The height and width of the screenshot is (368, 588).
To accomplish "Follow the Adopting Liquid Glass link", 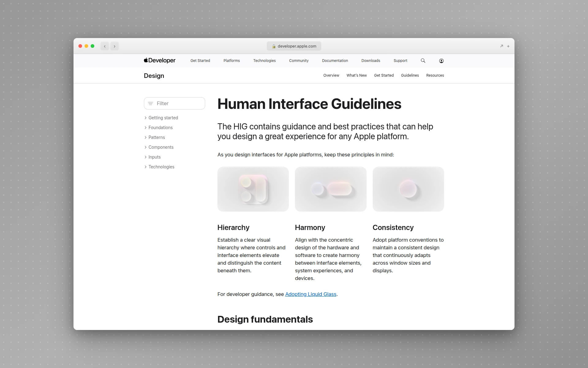I will [310, 294].
